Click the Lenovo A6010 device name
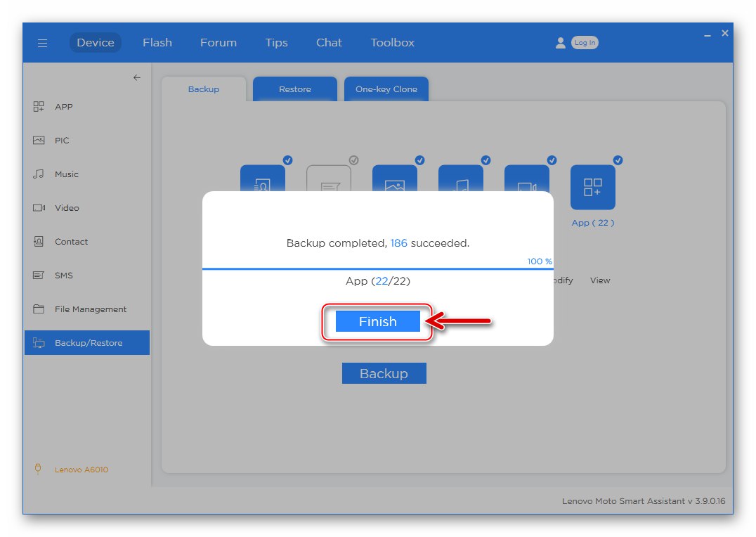Image resolution: width=756 pixels, height=537 pixels. [x=82, y=470]
